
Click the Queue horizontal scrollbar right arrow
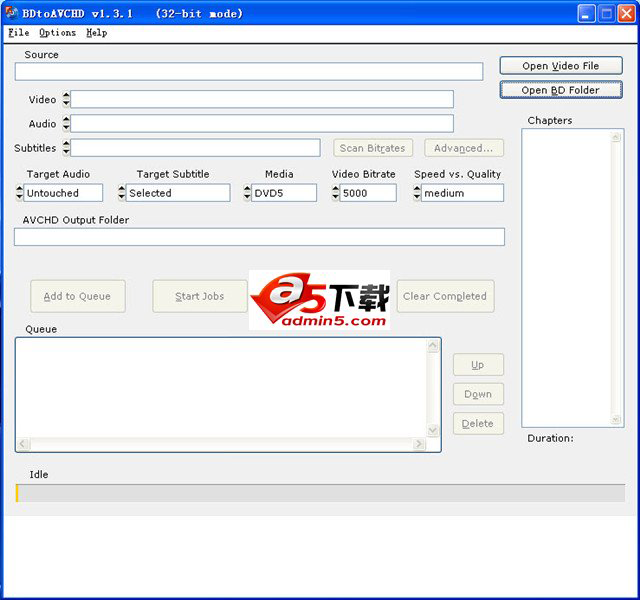point(419,444)
